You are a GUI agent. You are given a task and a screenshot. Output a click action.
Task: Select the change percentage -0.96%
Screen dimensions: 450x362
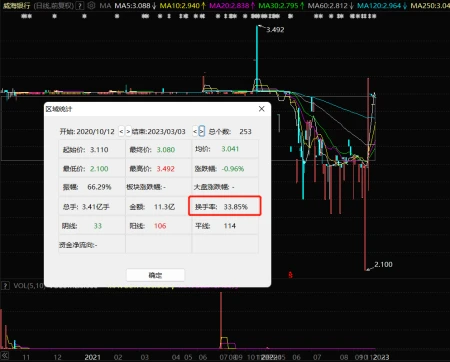tap(233, 169)
